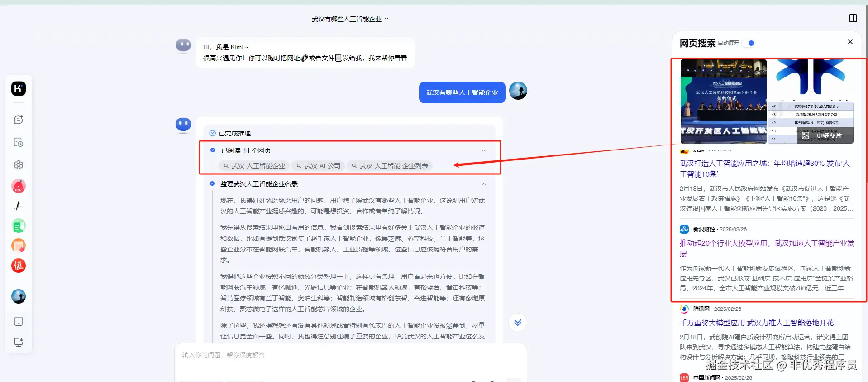Open the pen-stroke writing assistant icon

(19, 206)
